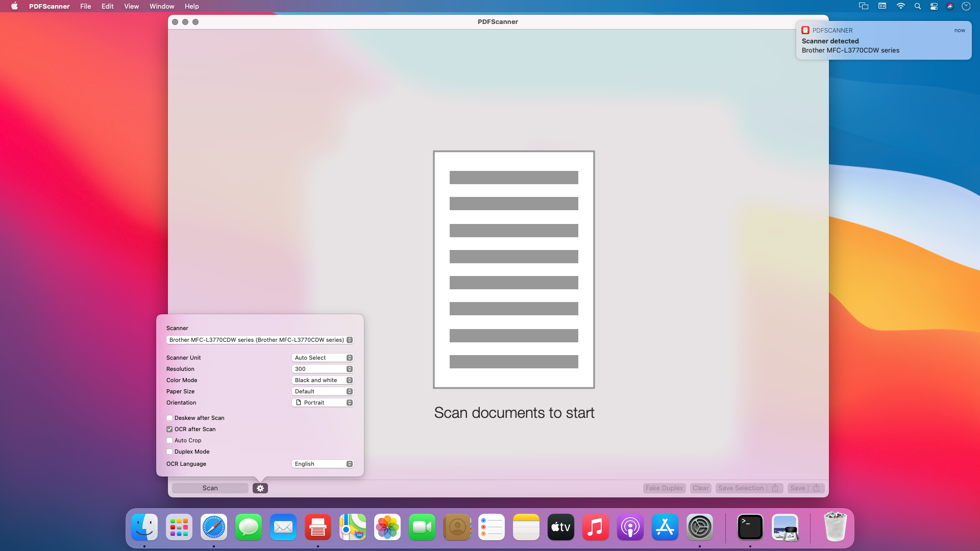
Task: Click the Scan button
Action: [x=210, y=488]
